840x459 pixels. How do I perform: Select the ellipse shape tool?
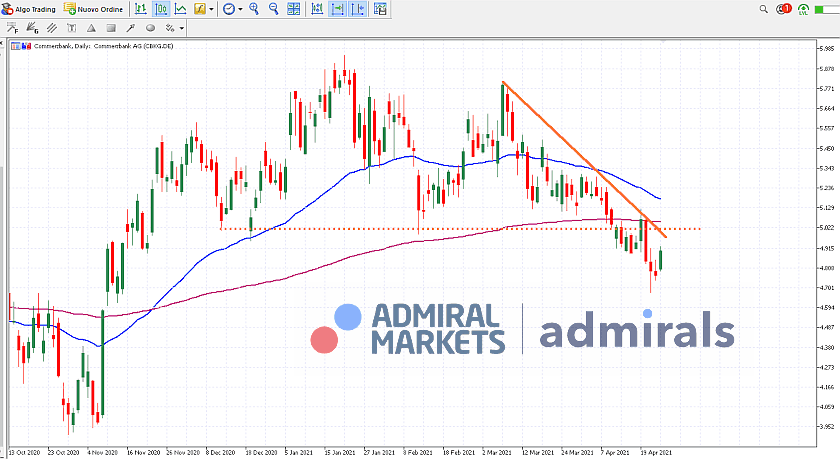tap(151, 28)
